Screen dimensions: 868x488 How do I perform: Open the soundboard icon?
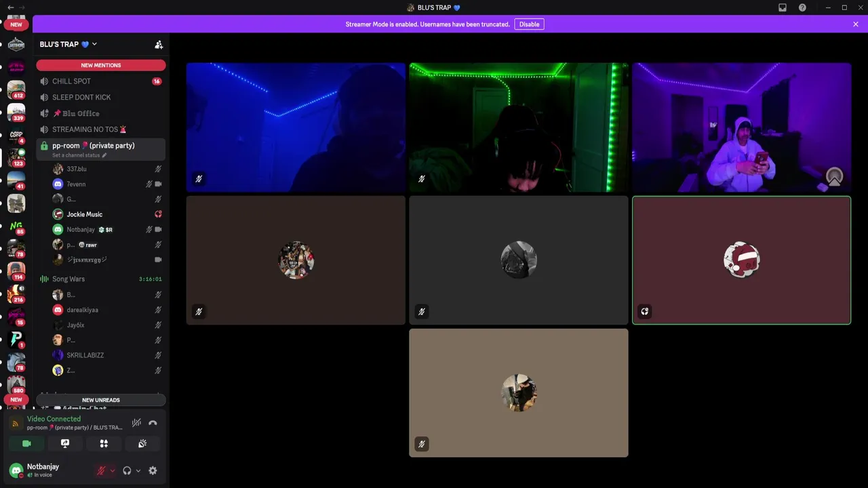point(142,443)
